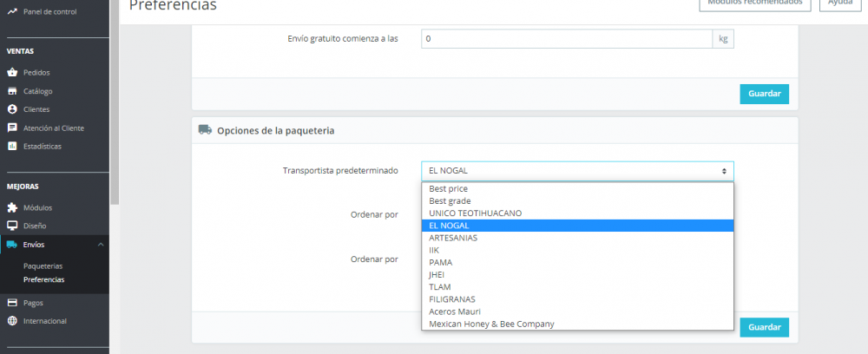Select FILIGRANAS carrier option
Viewport: 868px width, 354px height.
coord(577,299)
